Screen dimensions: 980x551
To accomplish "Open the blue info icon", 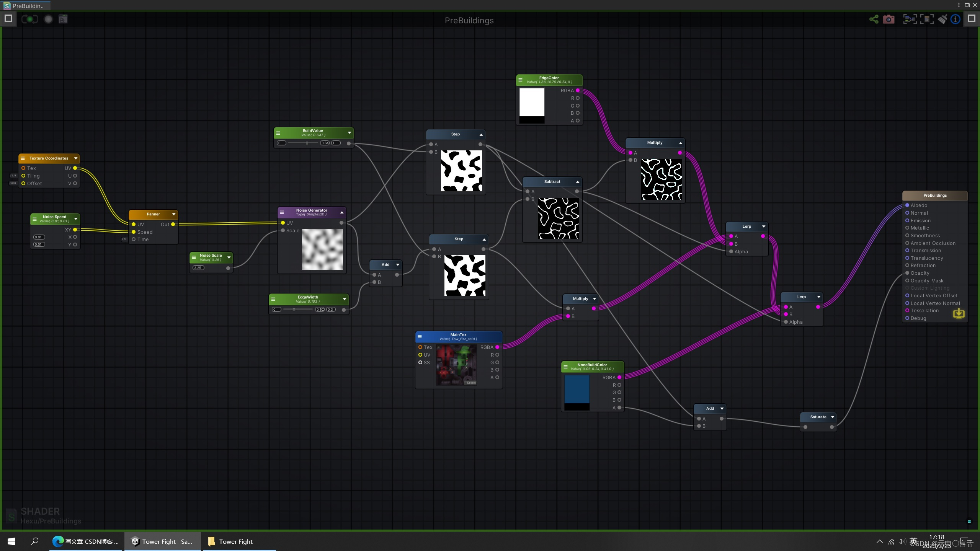I will pyautogui.click(x=955, y=19).
